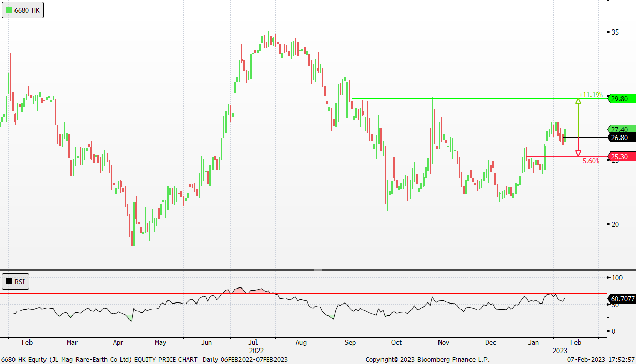
Task: Click the 07-Feb-2023 17:52:57 timestamp
Action: [x=600, y=359]
